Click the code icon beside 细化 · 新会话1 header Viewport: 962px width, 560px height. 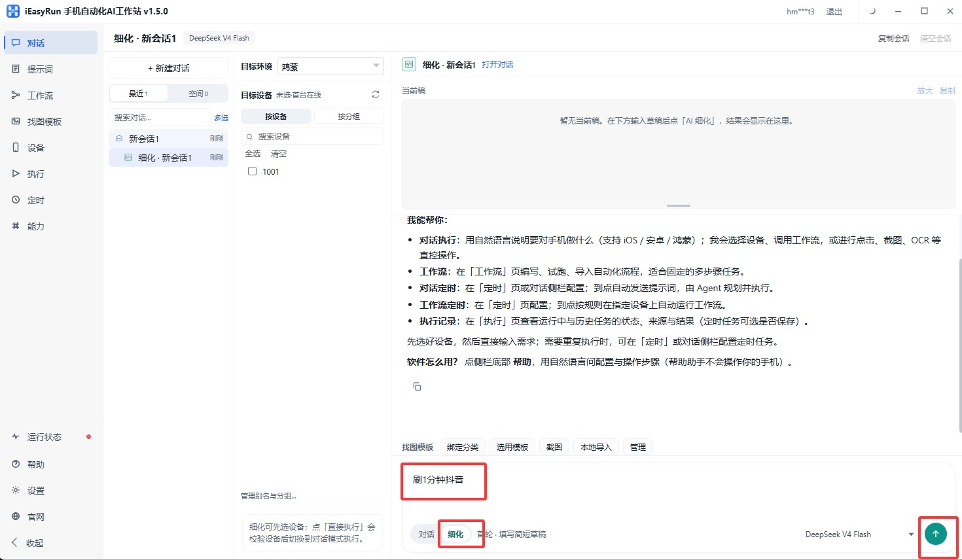pos(409,64)
